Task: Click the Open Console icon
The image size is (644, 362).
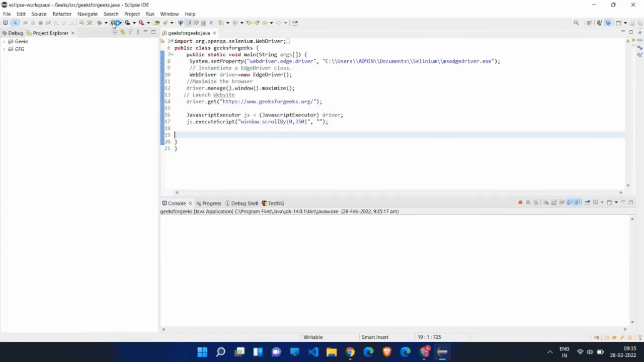Action: tap(609, 202)
